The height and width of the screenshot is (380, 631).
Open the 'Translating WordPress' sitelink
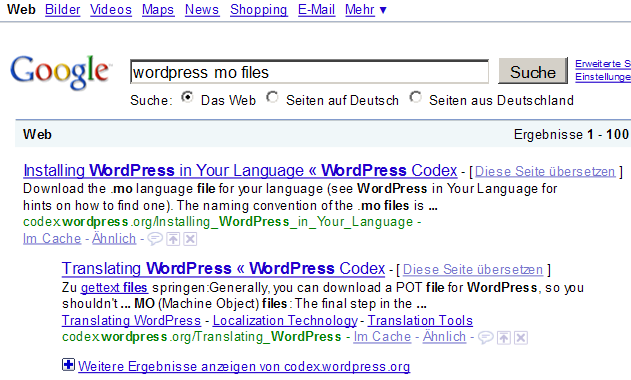[x=131, y=320]
